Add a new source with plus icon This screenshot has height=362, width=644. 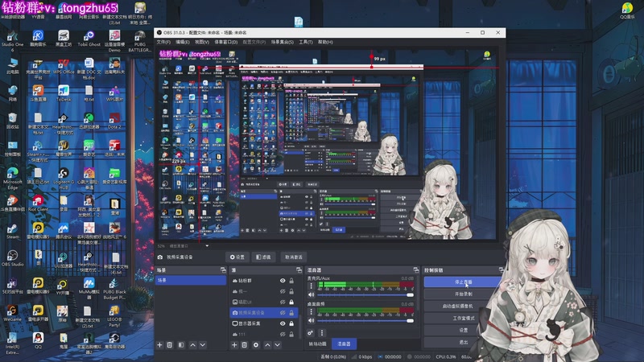click(234, 345)
